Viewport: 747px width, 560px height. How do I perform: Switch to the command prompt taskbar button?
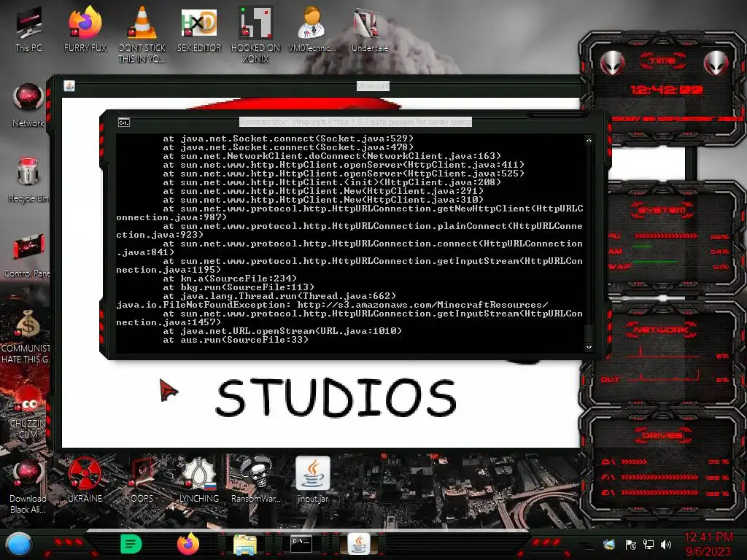(301, 544)
